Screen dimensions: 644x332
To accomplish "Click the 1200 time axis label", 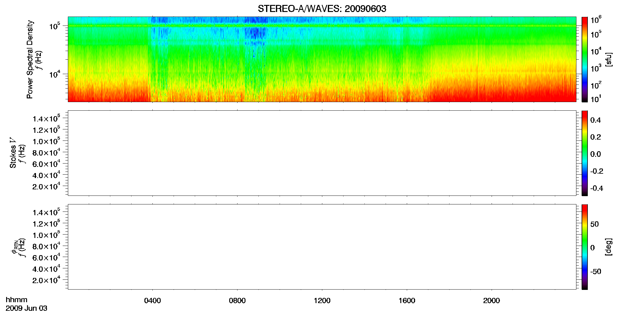I will (x=322, y=301).
